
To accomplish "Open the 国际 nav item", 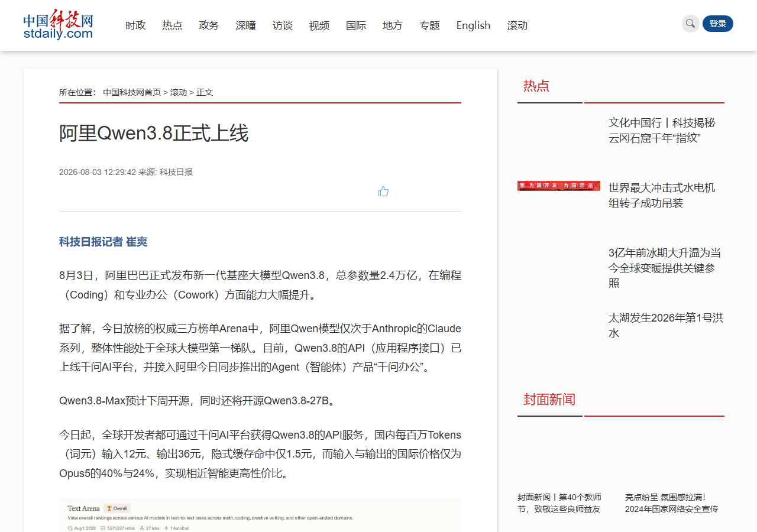I will pyautogui.click(x=355, y=25).
